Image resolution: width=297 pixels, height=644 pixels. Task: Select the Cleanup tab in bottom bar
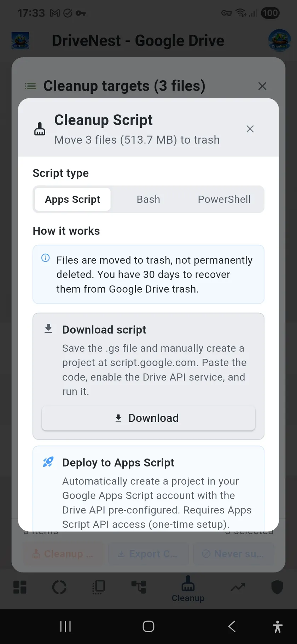click(x=188, y=589)
